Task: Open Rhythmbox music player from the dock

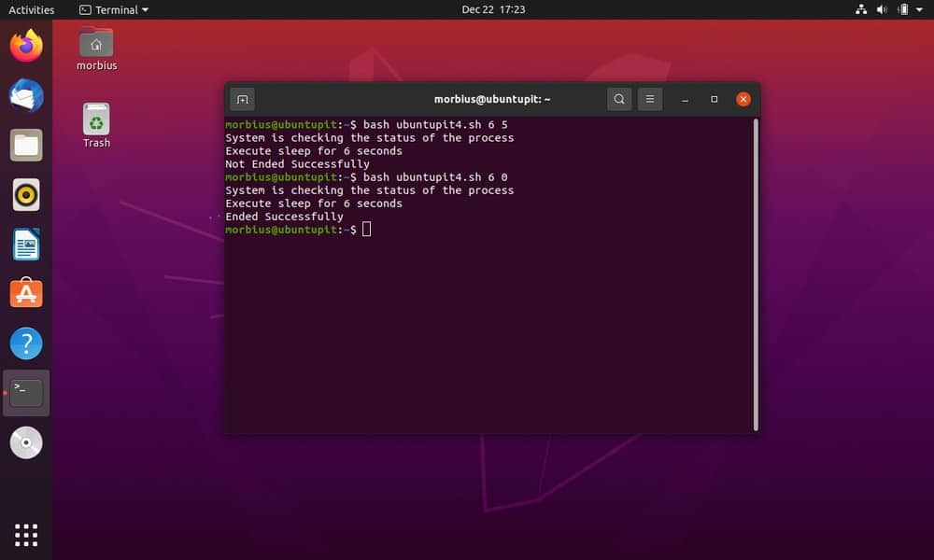Action: coord(25,194)
